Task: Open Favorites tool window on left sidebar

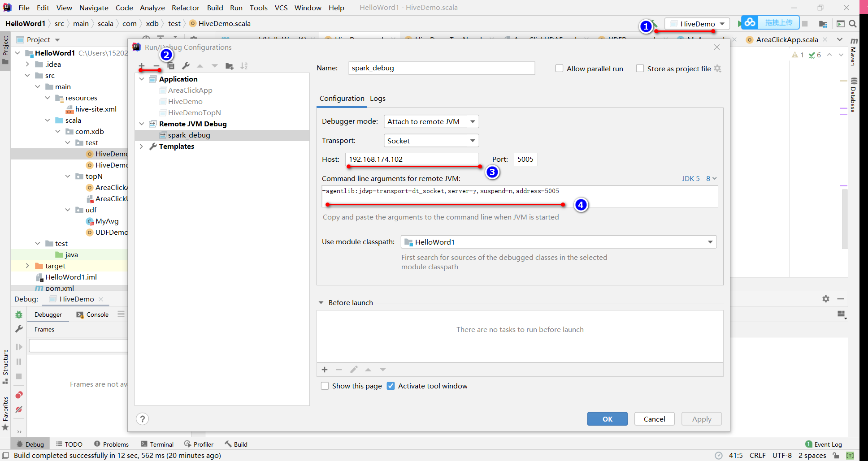Action: [x=5, y=413]
